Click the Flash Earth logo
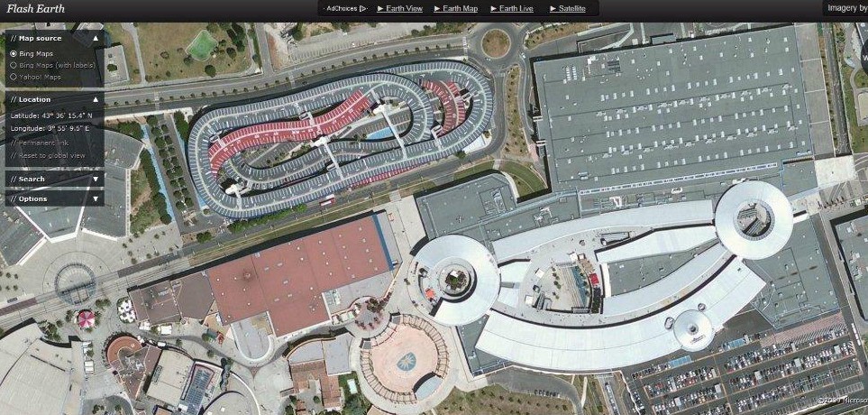The height and width of the screenshot is (415, 868). (x=36, y=8)
